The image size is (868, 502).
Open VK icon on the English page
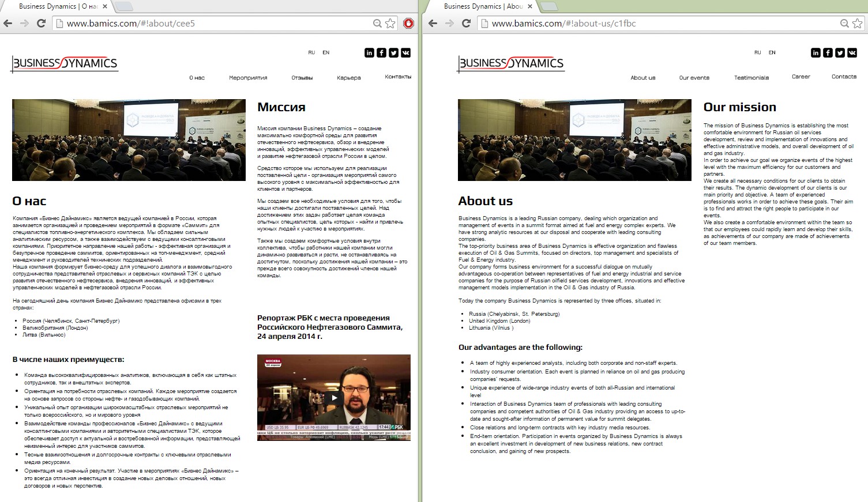pyautogui.click(x=852, y=52)
